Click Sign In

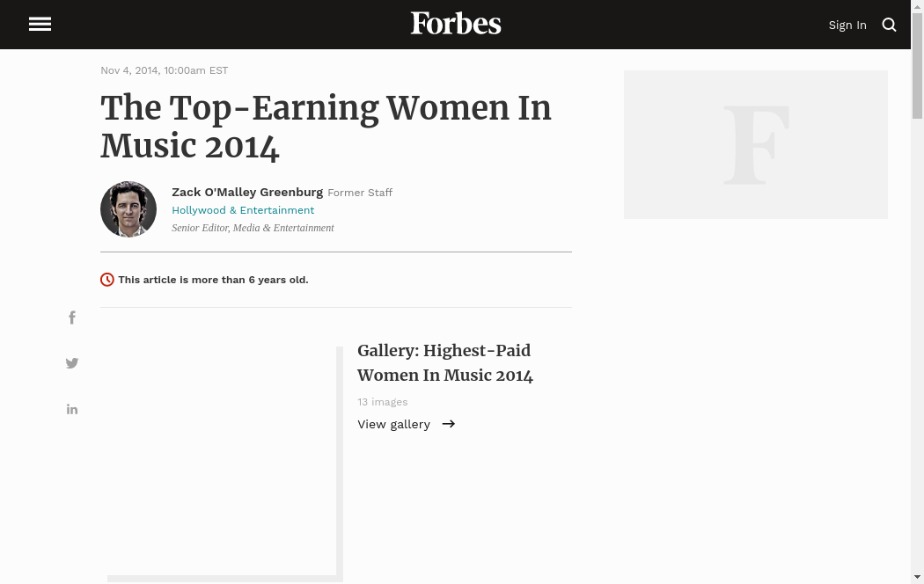point(847,25)
